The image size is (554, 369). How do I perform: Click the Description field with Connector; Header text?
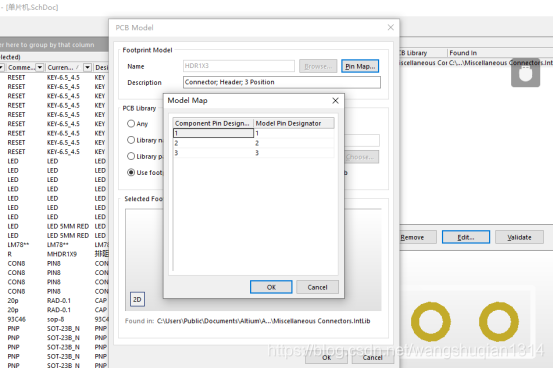click(x=282, y=82)
